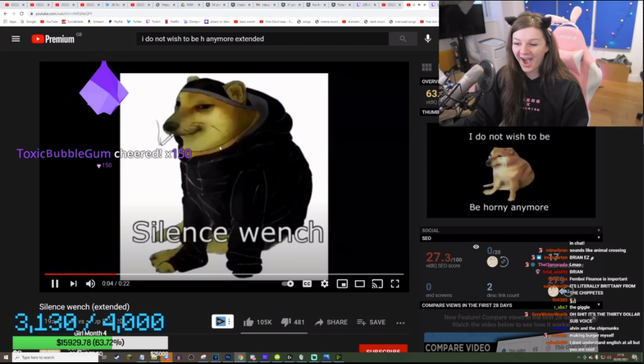
Task: Select the 'I do not wish to be' thumbnail
Action: 511,172
